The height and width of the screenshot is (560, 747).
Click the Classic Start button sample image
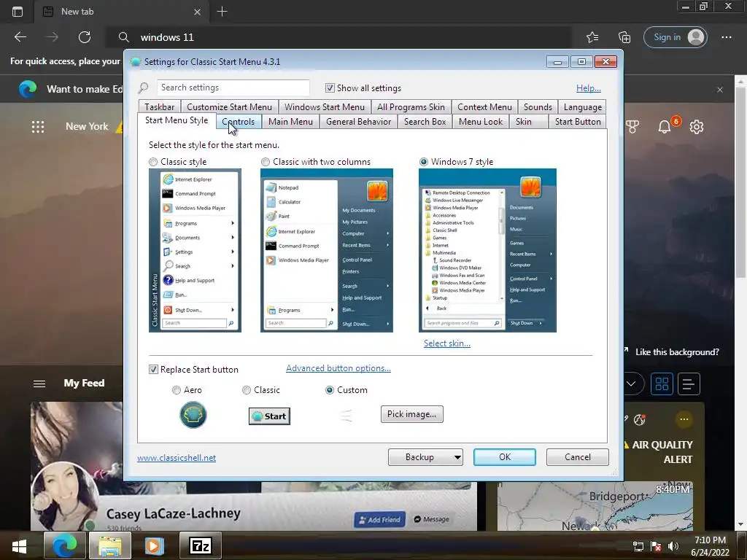coord(269,416)
